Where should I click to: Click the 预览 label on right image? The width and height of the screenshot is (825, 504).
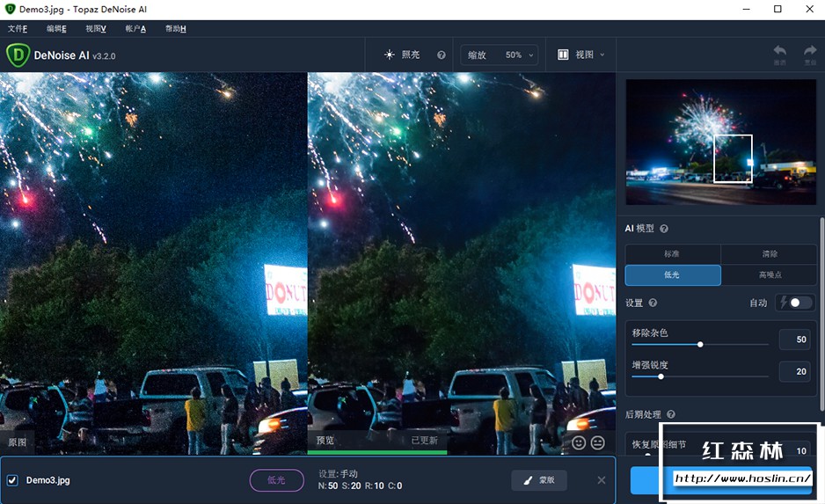(325, 441)
